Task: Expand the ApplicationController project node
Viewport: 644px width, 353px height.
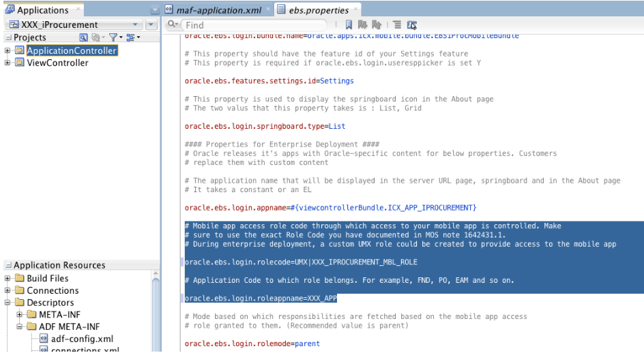Action: [x=7, y=50]
